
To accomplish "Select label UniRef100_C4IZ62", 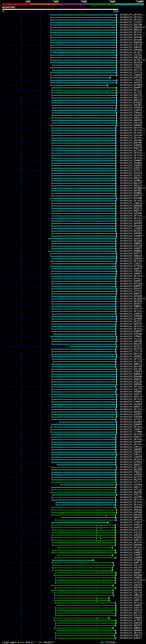I will click(131, 55).
